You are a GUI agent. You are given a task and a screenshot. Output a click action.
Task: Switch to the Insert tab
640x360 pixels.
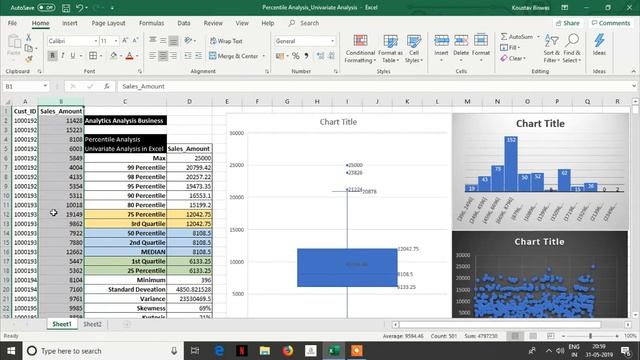pyautogui.click(x=70, y=23)
